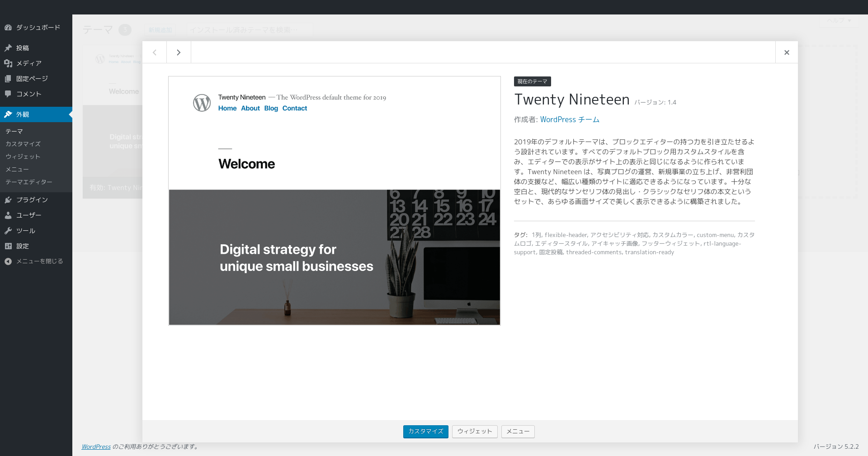The image size is (868, 456).
Task: Click the バージョン: 1.4 text
Action: coord(656,102)
